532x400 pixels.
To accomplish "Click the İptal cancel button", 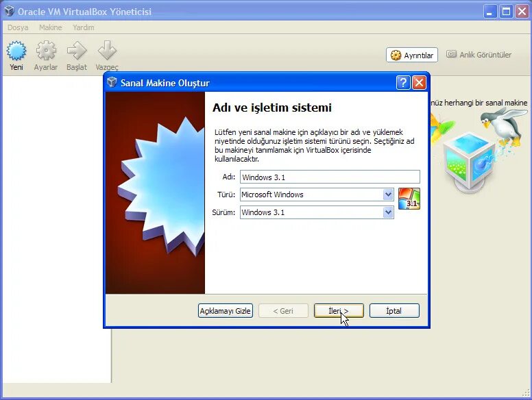I will click(x=394, y=311).
